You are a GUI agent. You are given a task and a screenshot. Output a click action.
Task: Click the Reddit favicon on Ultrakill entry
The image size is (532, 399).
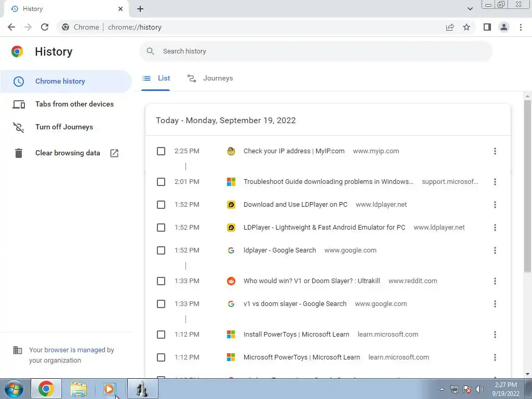click(231, 281)
